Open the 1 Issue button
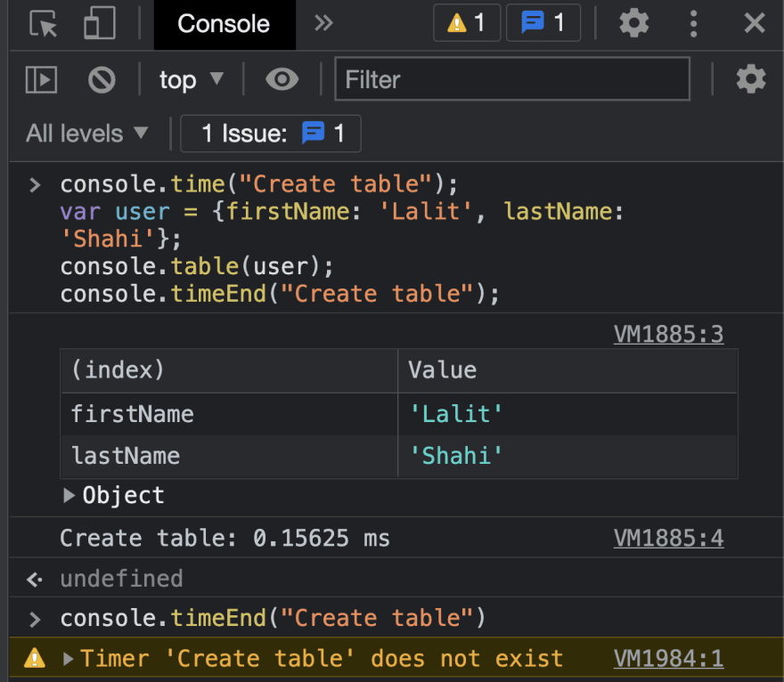The width and height of the screenshot is (784, 682). 271,134
